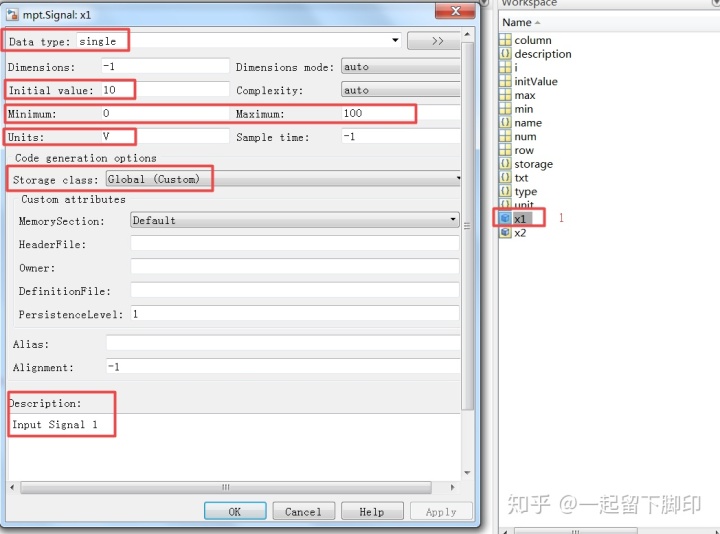Click the PersistenceLevel input field

294,314
